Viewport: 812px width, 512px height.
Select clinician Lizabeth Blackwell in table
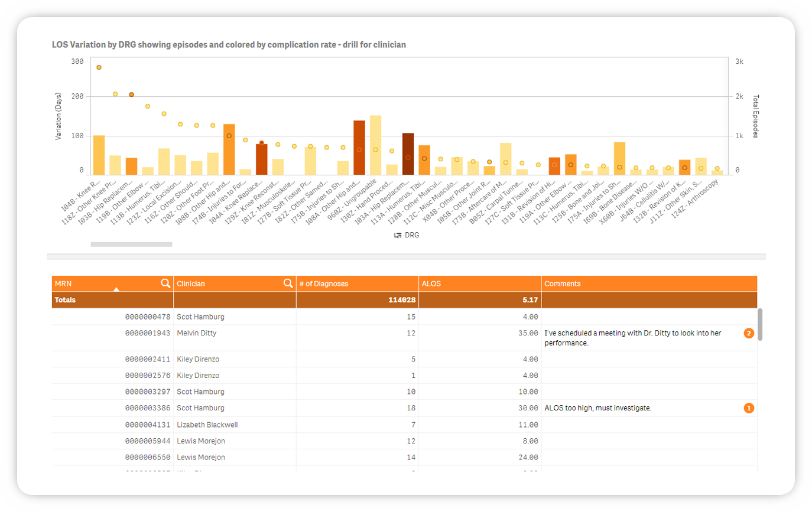coord(207,425)
